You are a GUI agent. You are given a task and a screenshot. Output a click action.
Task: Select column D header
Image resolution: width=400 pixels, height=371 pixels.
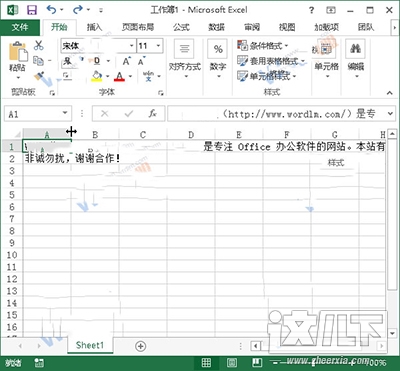point(191,135)
